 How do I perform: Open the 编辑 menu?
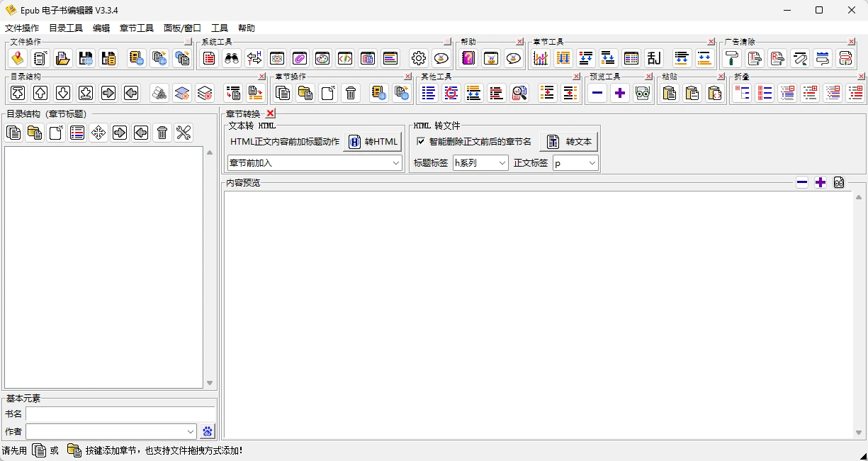(101, 28)
